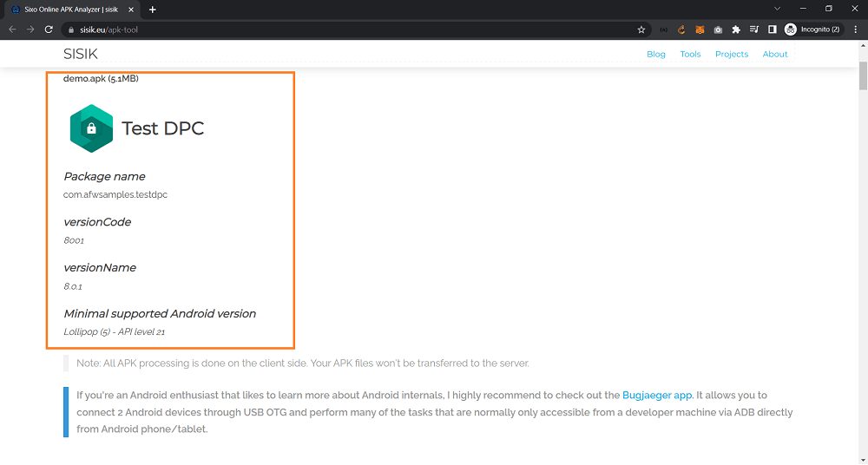Click the Test DPC app title
The height and width of the screenshot is (465, 868).
(x=163, y=128)
